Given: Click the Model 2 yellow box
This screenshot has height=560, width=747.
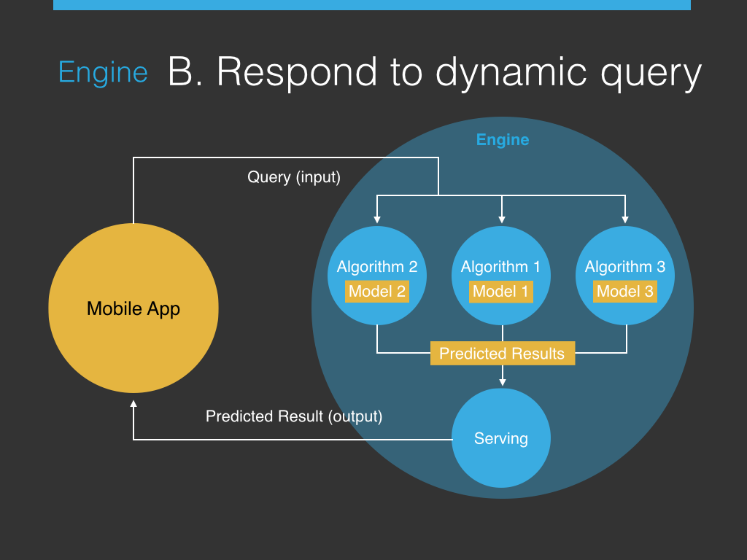Looking at the screenshot, I should 377,292.
